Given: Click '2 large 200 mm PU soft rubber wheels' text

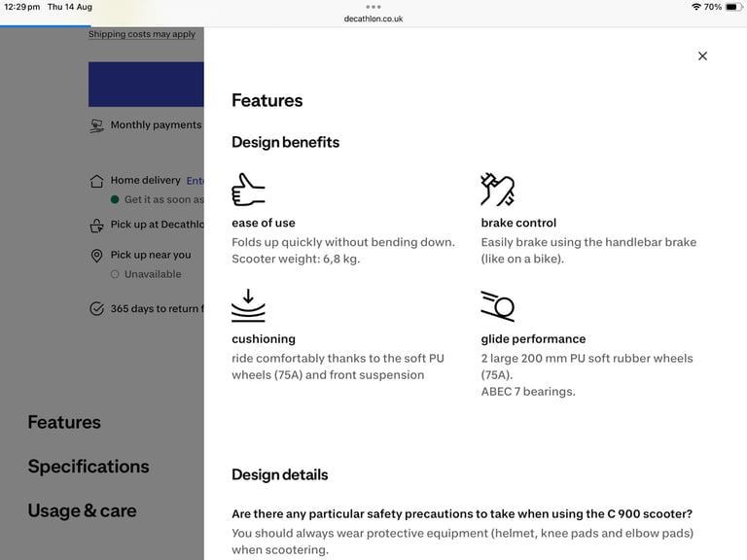Looking at the screenshot, I should coord(587,359).
